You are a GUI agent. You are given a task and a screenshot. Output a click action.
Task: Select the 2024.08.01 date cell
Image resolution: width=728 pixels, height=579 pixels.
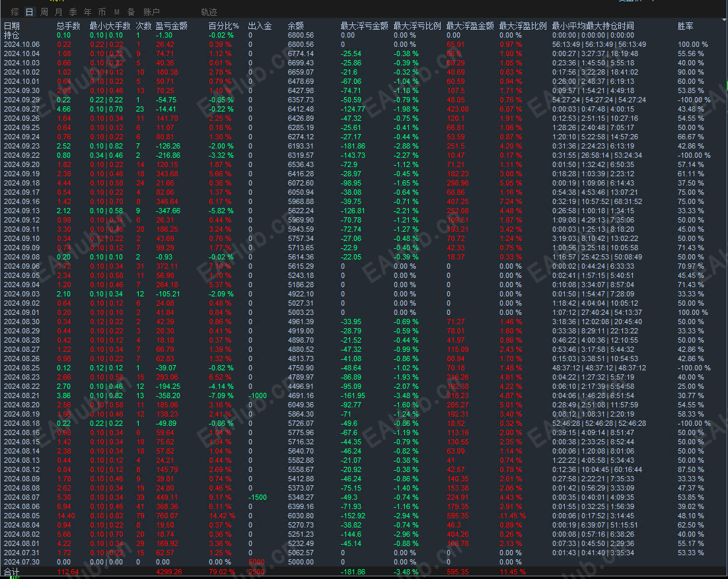[22, 544]
